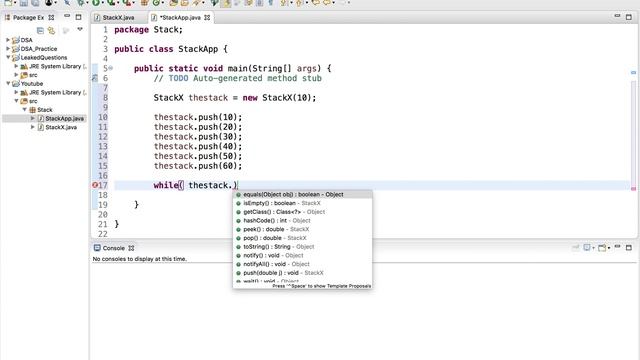This screenshot has width=640, height=360.
Task: Choose isEmpty() from autocomplete list
Action: point(302,203)
